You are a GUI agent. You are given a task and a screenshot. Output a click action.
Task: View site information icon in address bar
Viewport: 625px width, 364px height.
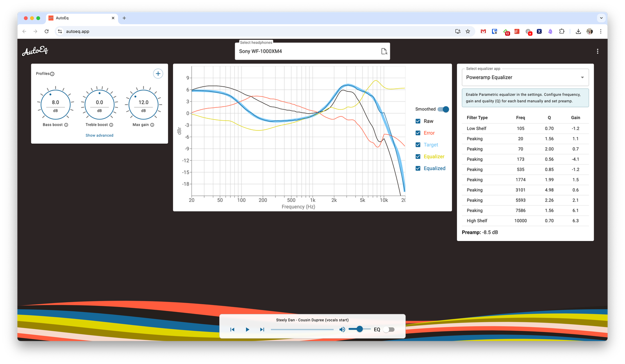point(60,31)
